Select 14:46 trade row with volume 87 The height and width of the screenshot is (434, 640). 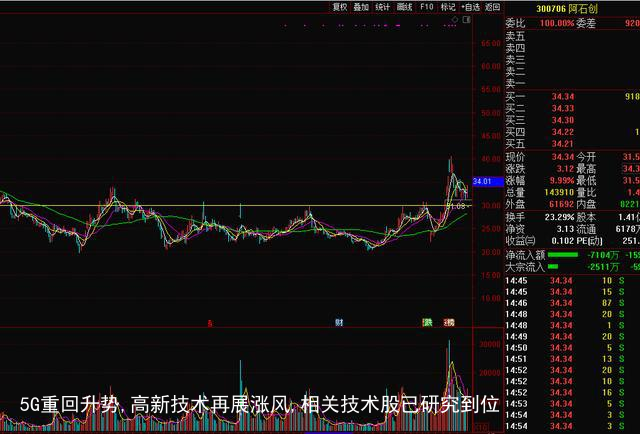572,303
